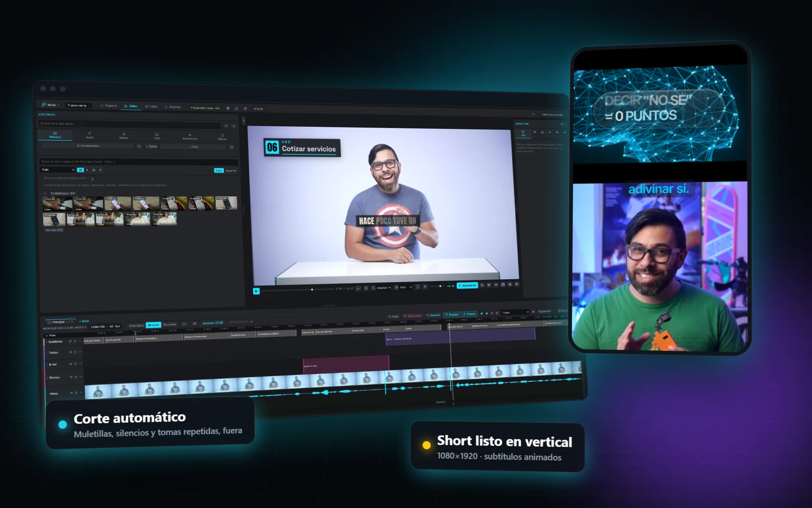
Task: Select the grid view filter icon
Action: (80, 170)
